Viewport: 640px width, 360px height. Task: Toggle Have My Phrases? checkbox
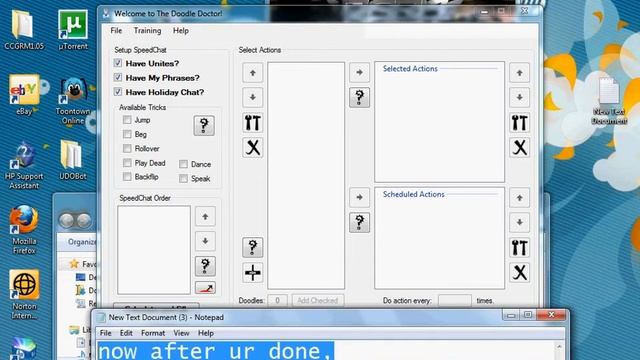118,77
